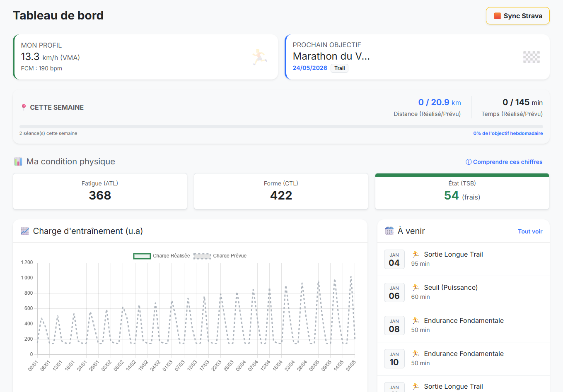Click the weekly objective progress bar
The width and height of the screenshot is (563, 392).
pyautogui.click(x=281, y=127)
